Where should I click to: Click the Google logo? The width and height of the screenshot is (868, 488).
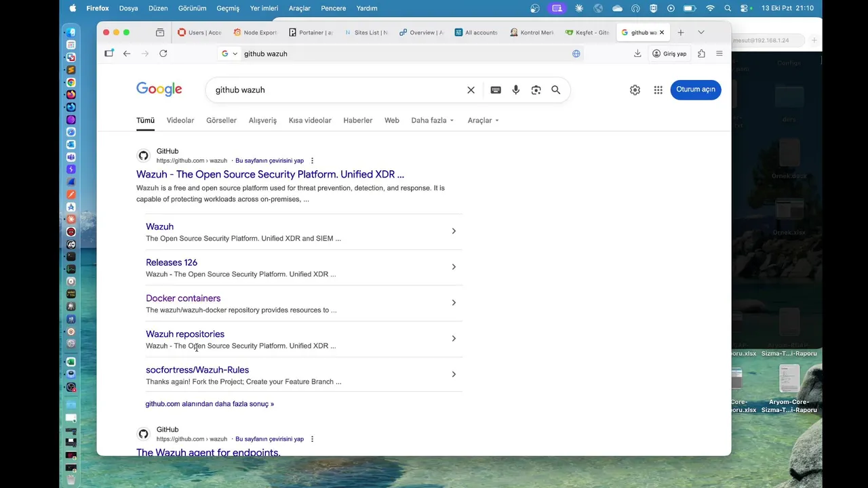pos(159,89)
